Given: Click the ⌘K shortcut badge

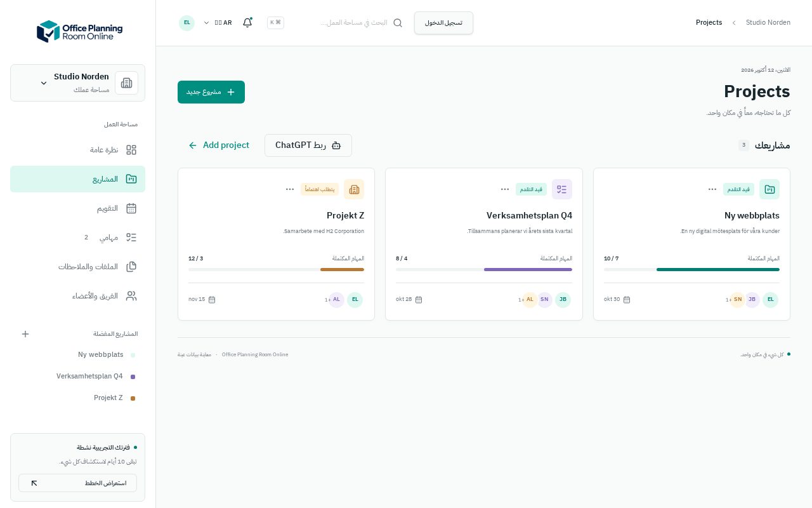Looking at the screenshot, I should point(275,23).
